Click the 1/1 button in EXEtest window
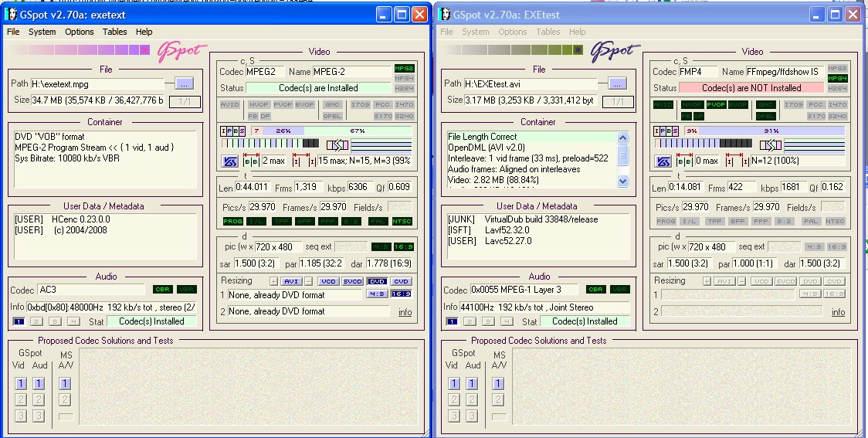868x438 pixels. coord(618,101)
